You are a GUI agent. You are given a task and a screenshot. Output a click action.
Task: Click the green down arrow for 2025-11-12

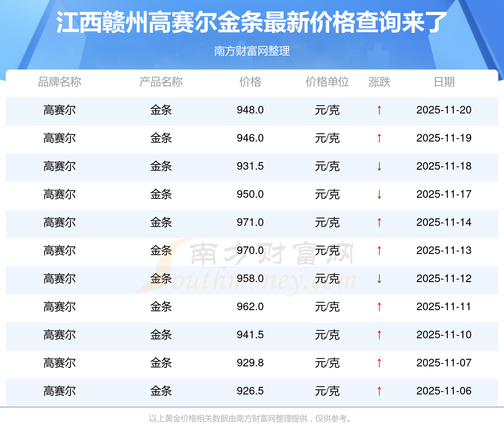tap(379, 278)
